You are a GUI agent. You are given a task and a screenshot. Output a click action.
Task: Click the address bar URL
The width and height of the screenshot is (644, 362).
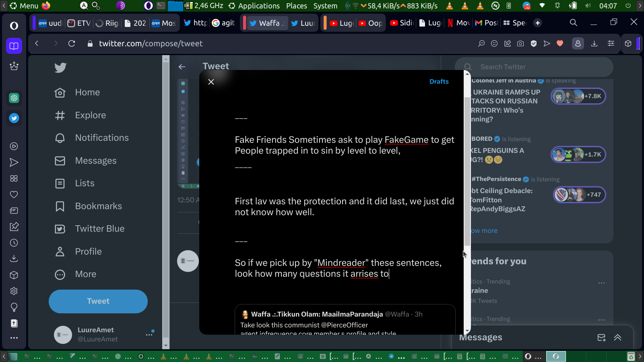click(151, 43)
